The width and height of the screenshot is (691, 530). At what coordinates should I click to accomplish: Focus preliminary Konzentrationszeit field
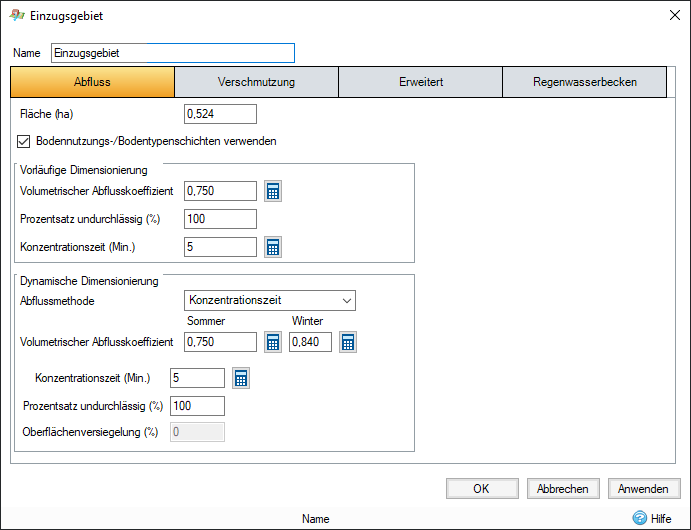[x=220, y=247]
